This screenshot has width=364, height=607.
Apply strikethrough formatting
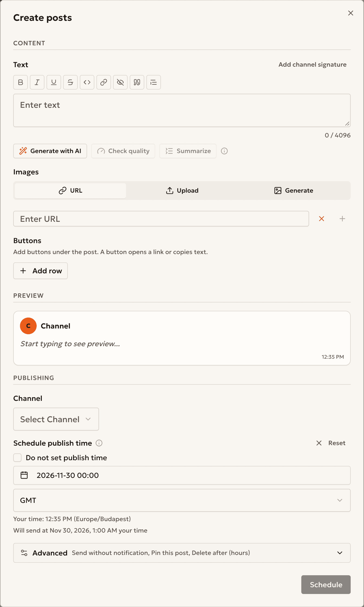(70, 82)
